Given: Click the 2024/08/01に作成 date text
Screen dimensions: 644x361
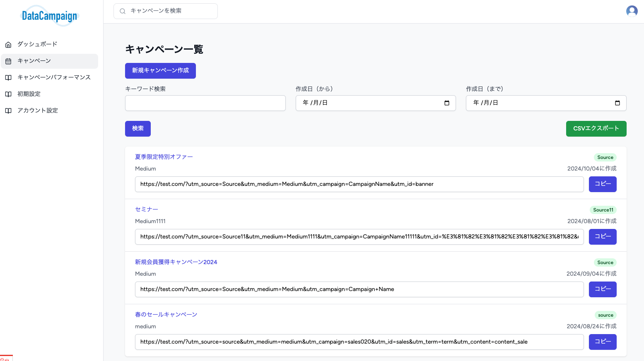Looking at the screenshot, I should coord(592,221).
